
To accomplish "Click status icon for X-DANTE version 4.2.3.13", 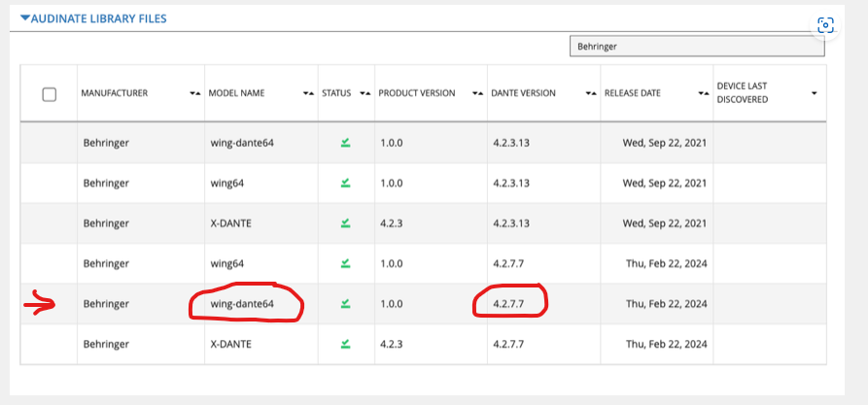I will [345, 223].
